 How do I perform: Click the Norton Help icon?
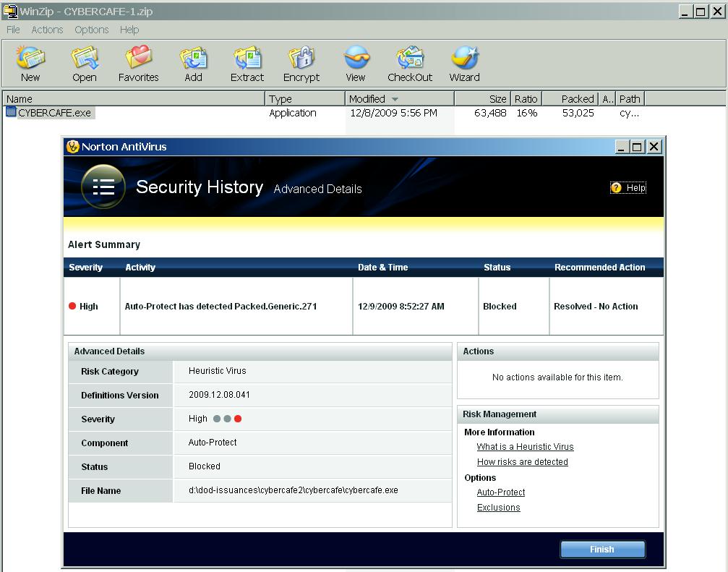[617, 188]
